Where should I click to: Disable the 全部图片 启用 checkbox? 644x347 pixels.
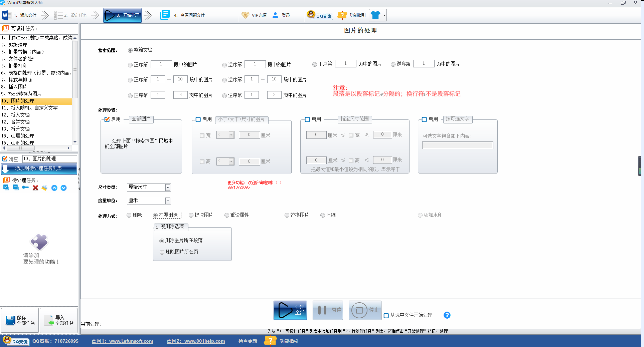[x=107, y=119]
